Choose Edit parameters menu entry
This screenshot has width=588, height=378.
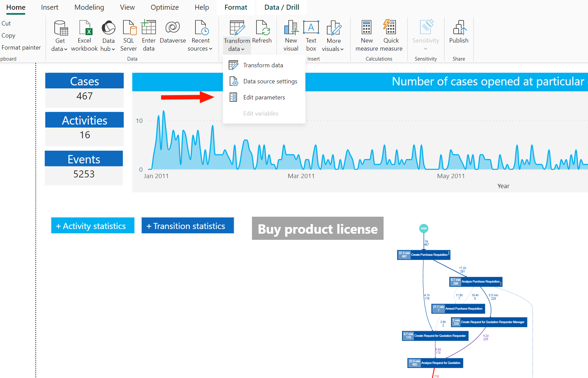pos(264,97)
